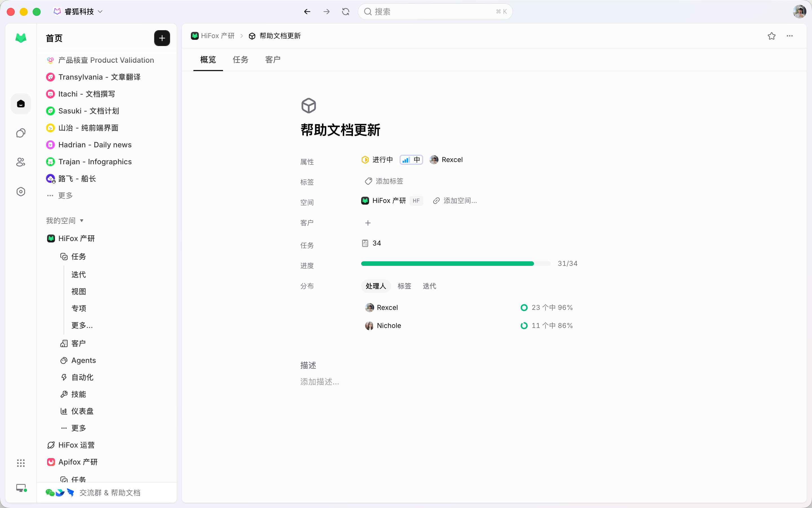Click the large cube project icon
Viewport: 812px width, 508px height.
[x=309, y=106]
